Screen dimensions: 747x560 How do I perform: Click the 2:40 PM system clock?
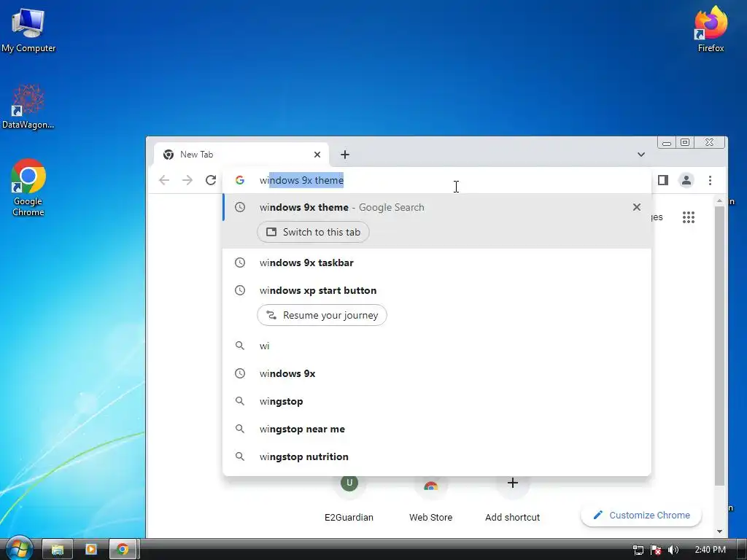pos(710,550)
